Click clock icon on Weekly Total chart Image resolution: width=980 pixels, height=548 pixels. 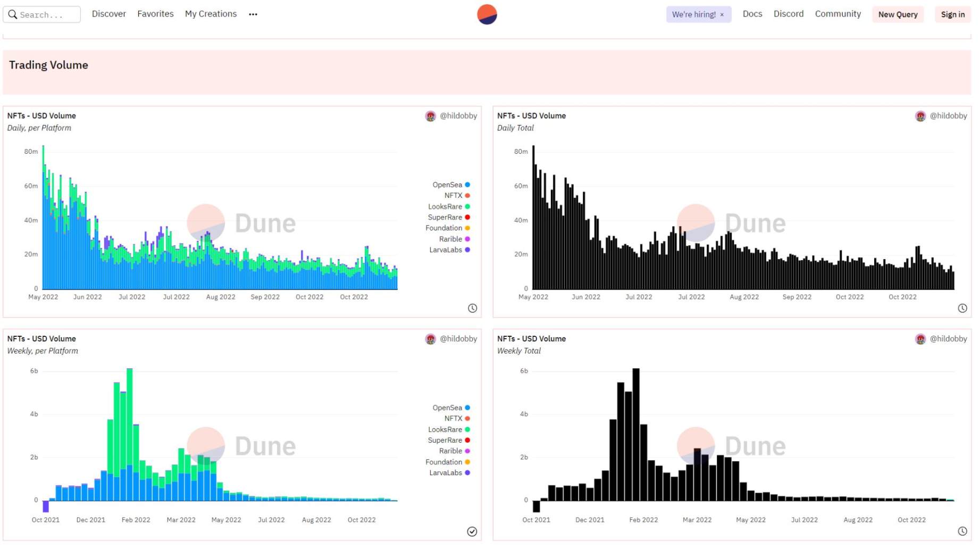tap(962, 532)
